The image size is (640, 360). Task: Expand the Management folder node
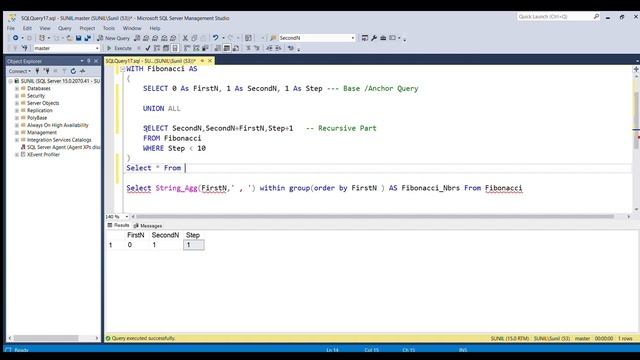[x=17, y=133]
